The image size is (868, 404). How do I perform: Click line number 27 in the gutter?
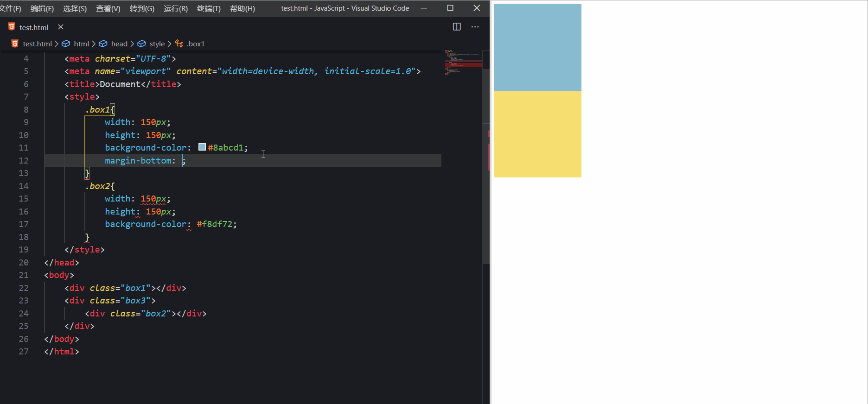coord(24,351)
